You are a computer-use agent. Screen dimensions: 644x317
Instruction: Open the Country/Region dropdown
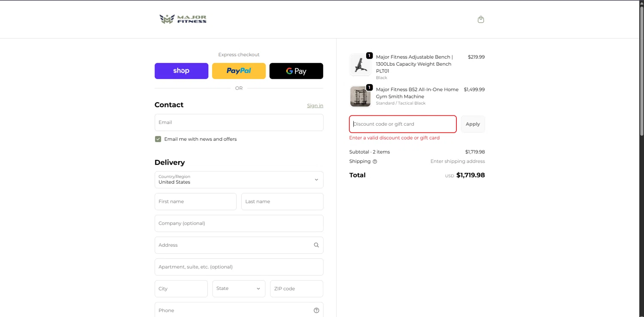tap(239, 180)
